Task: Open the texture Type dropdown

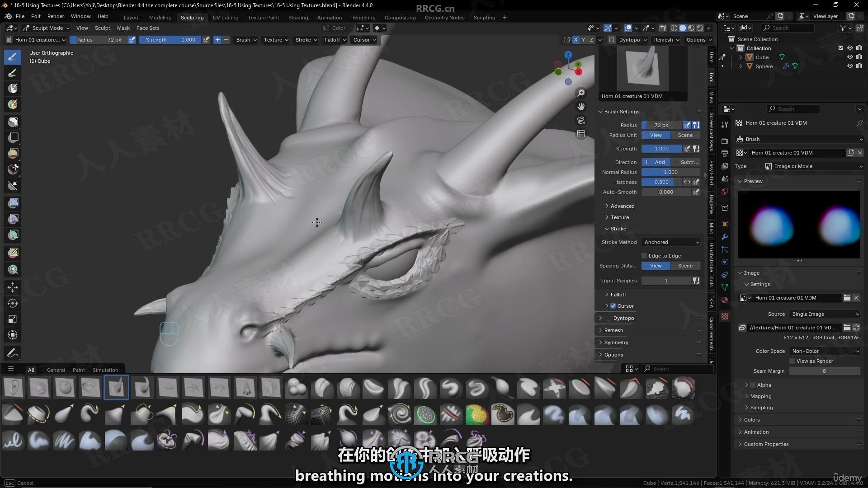Action: pos(814,166)
